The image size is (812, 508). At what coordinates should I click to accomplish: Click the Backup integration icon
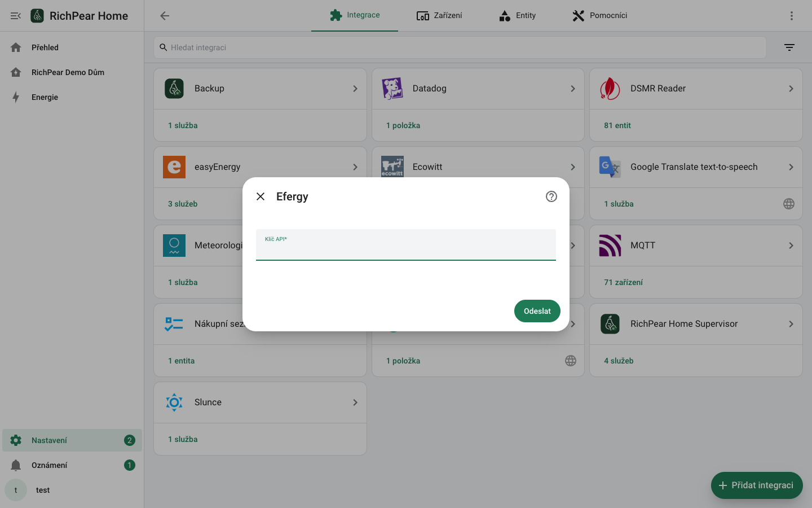(174, 89)
